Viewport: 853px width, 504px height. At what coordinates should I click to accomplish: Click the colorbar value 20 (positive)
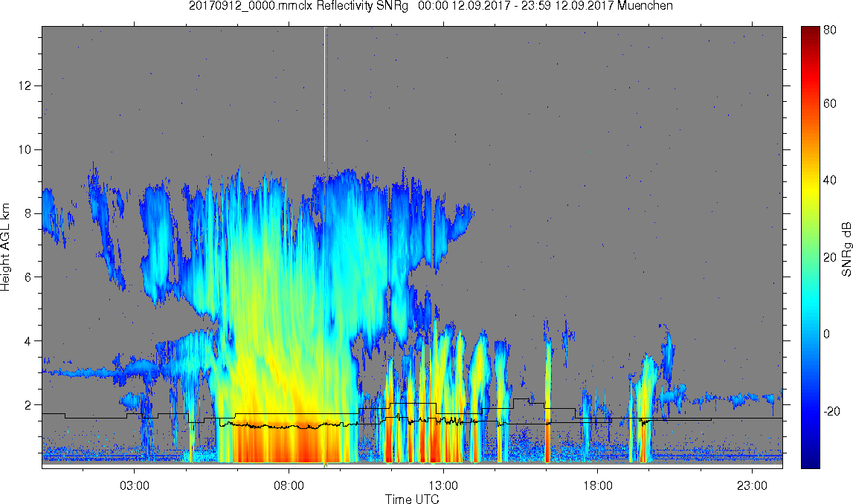point(830,256)
